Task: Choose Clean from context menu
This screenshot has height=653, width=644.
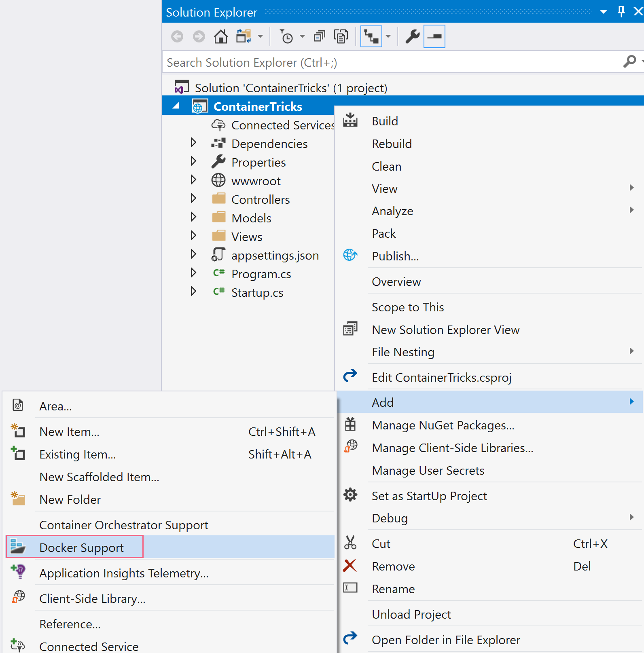Action: (x=489, y=166)
